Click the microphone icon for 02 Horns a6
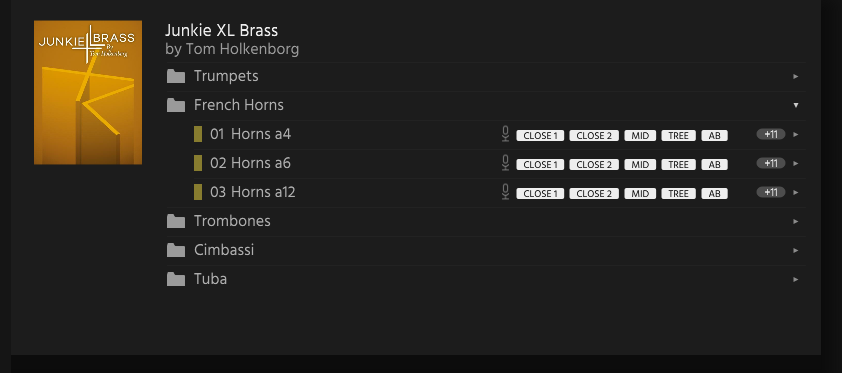842x373 pixels. [505, 163]
